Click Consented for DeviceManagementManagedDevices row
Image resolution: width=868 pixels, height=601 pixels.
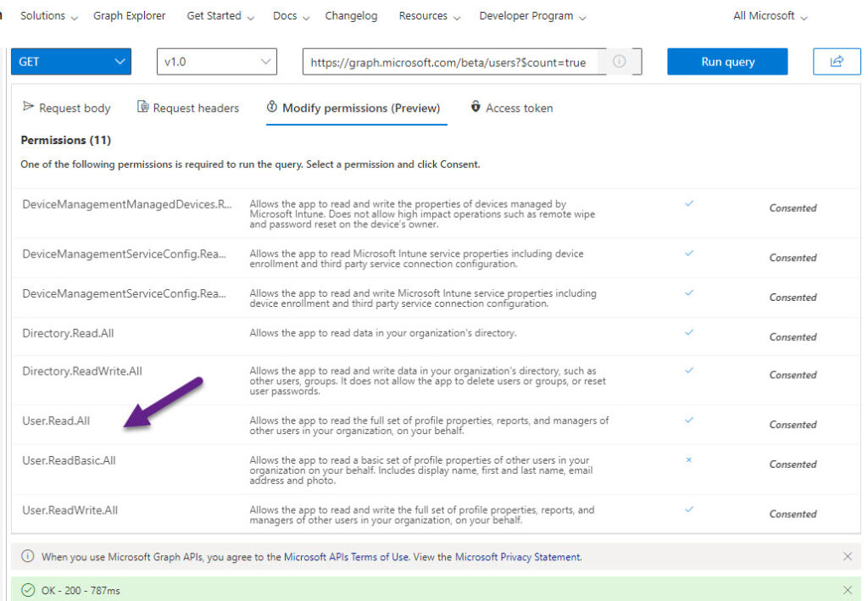tap(793, 208)
